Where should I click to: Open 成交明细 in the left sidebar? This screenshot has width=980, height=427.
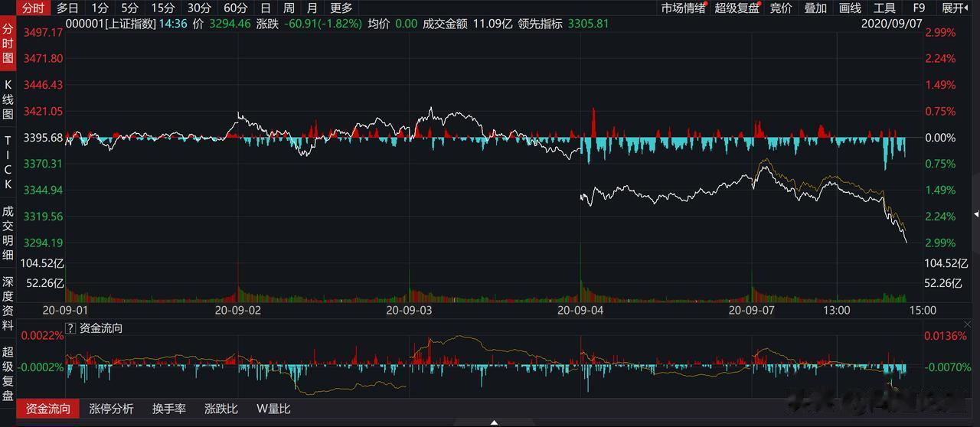(x=8, y=232)
